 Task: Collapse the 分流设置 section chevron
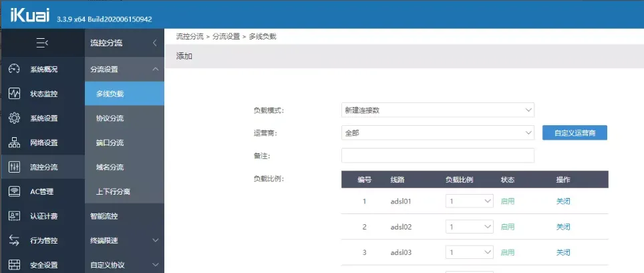pos(155,70)
